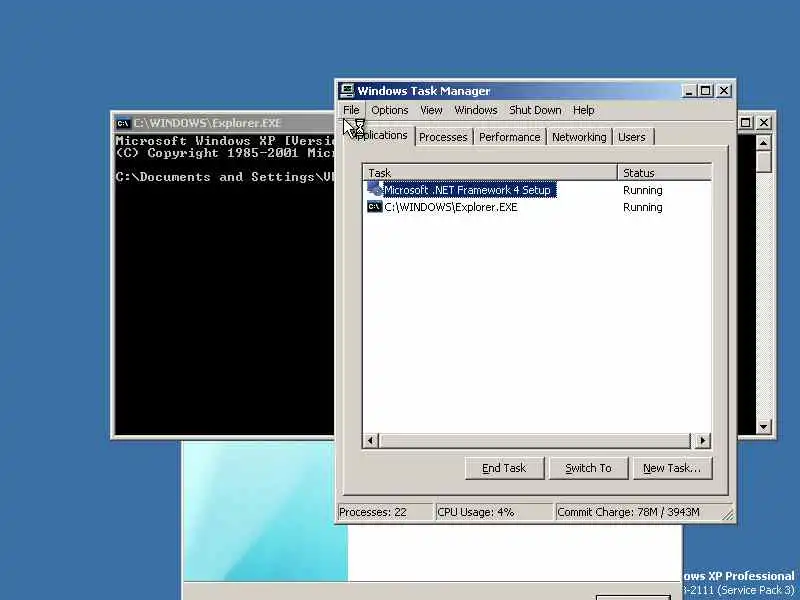Viewport: 800px width, 600px height.
Task: Click the Explorer.EXE command prompt task icon
Action: (374, 207)
